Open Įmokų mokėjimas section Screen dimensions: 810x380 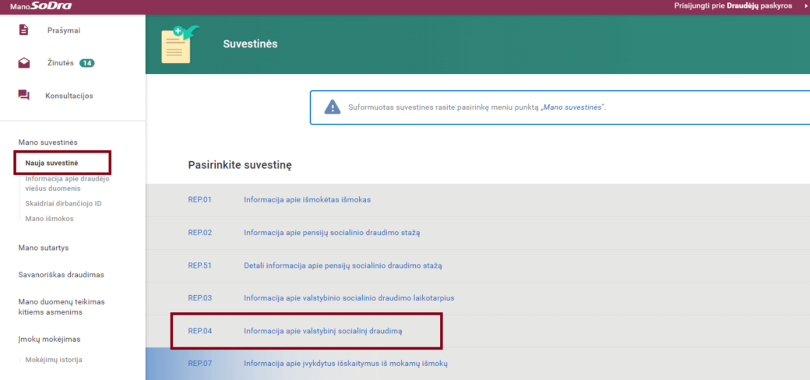pyautogui.click(x=49, y=339)
